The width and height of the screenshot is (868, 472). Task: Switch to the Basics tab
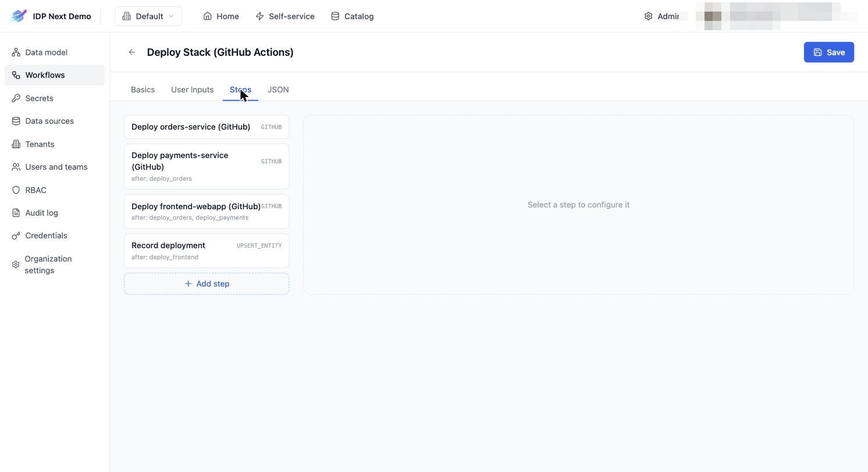pos(143,90)
